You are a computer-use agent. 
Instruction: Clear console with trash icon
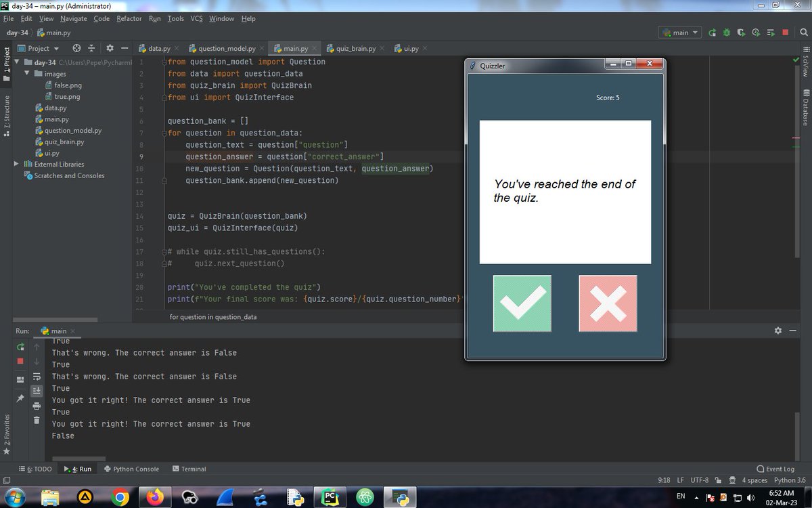37,421
